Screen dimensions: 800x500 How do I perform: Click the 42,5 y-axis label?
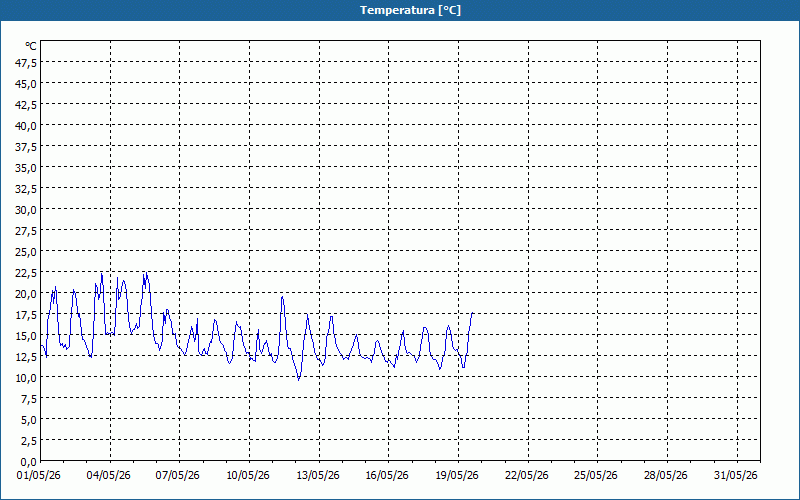point(27,105)
